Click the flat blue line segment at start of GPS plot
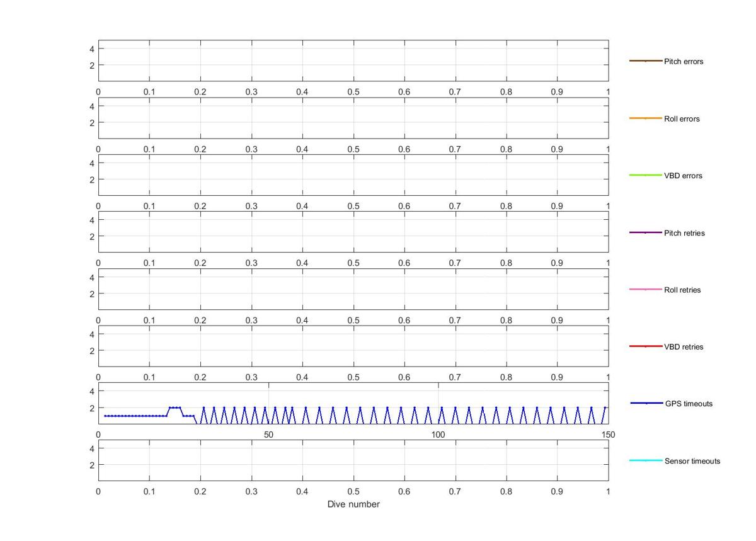This screenshot has width=756, height=541. click(x=135, y=416)
